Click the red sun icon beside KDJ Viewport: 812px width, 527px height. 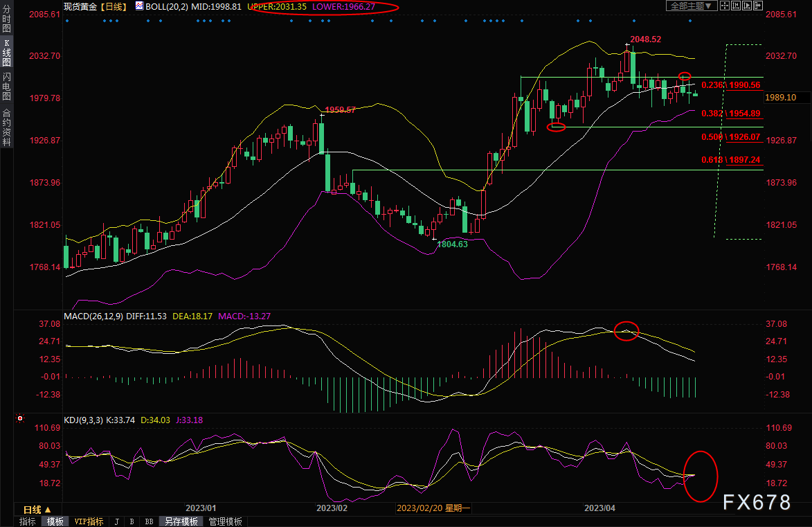[19, 419]
